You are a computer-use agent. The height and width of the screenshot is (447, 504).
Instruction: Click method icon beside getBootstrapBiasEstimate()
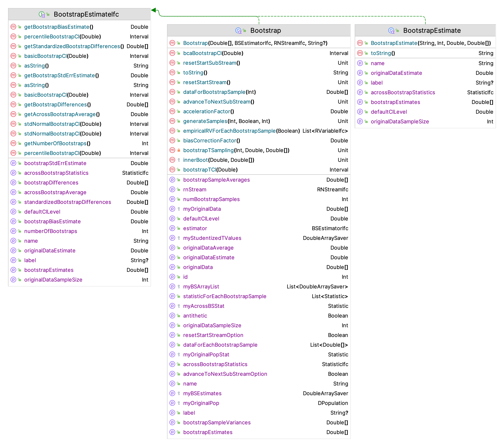(x=13, y=27)
